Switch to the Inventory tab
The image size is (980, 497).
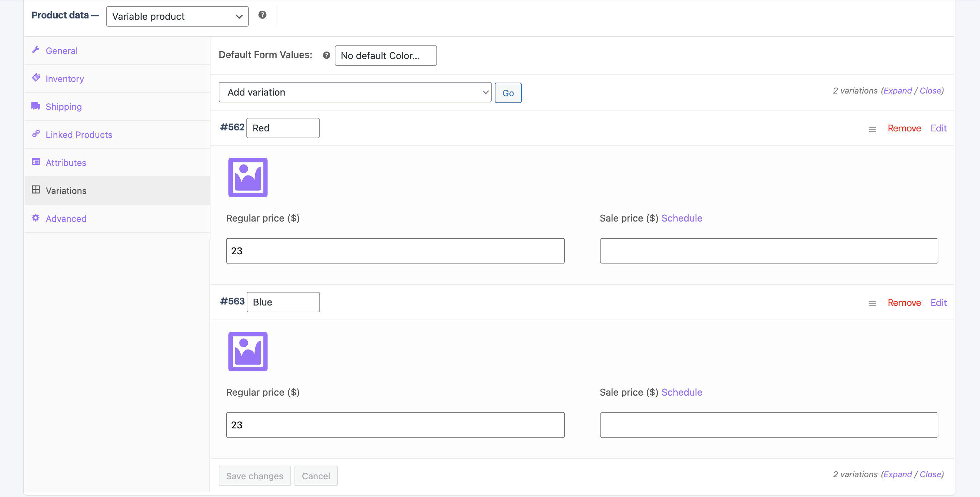(117, 79)
